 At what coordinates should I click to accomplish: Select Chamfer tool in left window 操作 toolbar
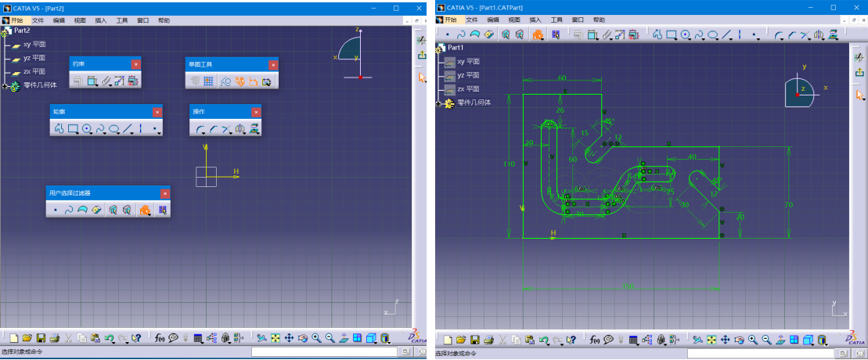click(213, 129)
